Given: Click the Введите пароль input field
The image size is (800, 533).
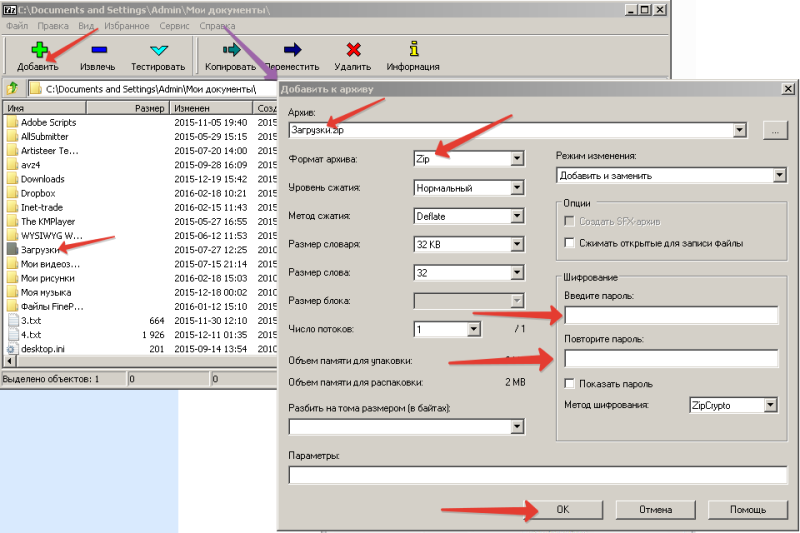Looking at the screenshot, I should (x=671, y=316).
